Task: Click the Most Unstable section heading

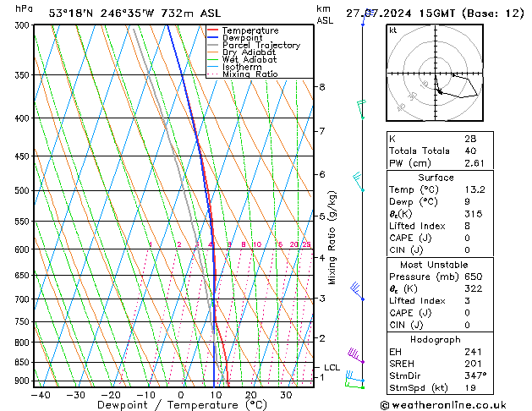Action: (x=434, y=265)
